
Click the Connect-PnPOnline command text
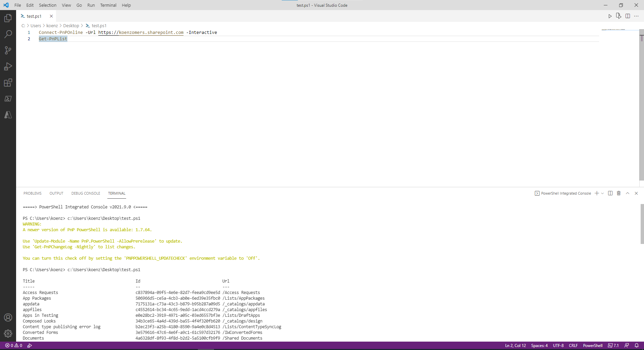click(61, 33)
